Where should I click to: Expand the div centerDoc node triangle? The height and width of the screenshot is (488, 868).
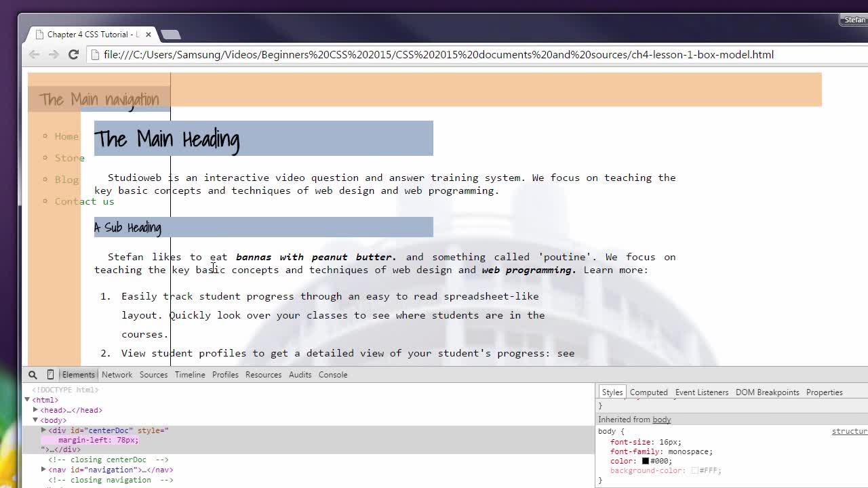pos(43,430)
